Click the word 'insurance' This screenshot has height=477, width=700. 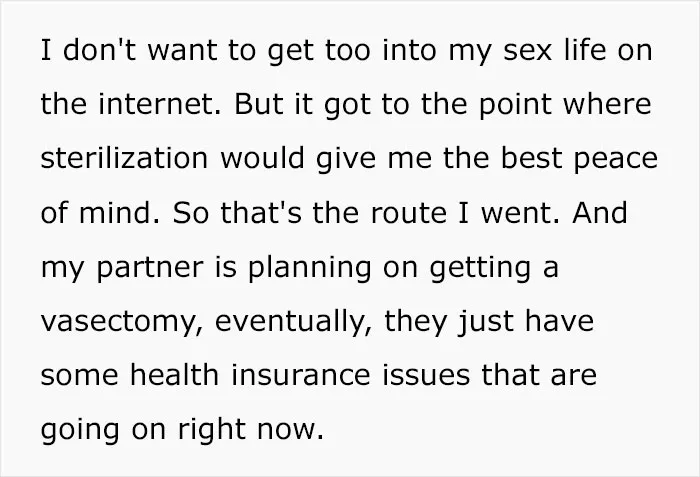click(300, 374)
